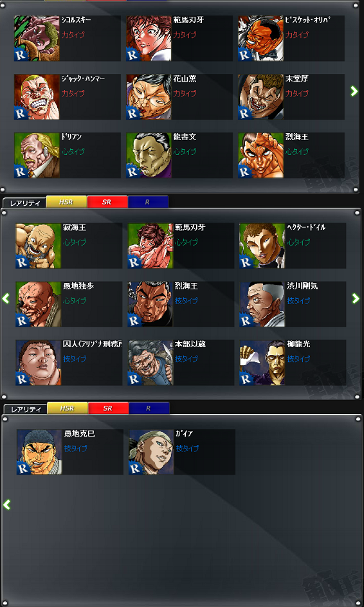The width and height of the screenshot is (364, 607).
Task: Select the 柳龍光 character card
Action: click(x=293, y=363)
